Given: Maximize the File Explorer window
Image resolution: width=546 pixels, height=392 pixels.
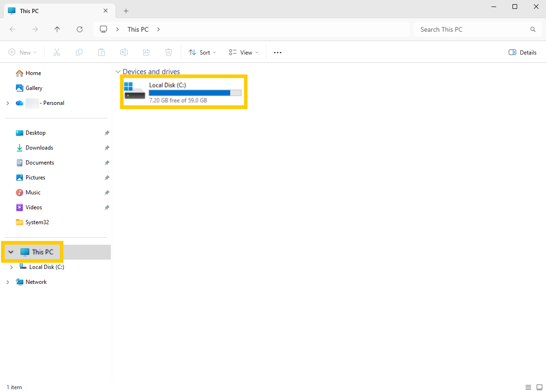Looking at the screenshot, I should pyautogui.click(x=515, y=7).
